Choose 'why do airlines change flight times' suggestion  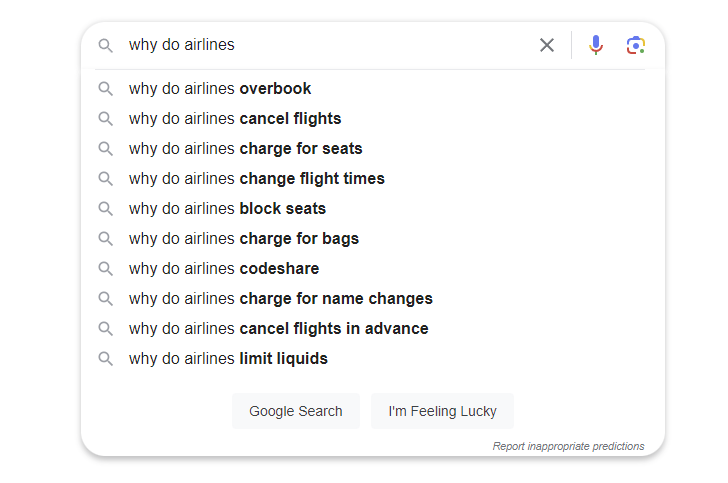[x=256, y=179]
